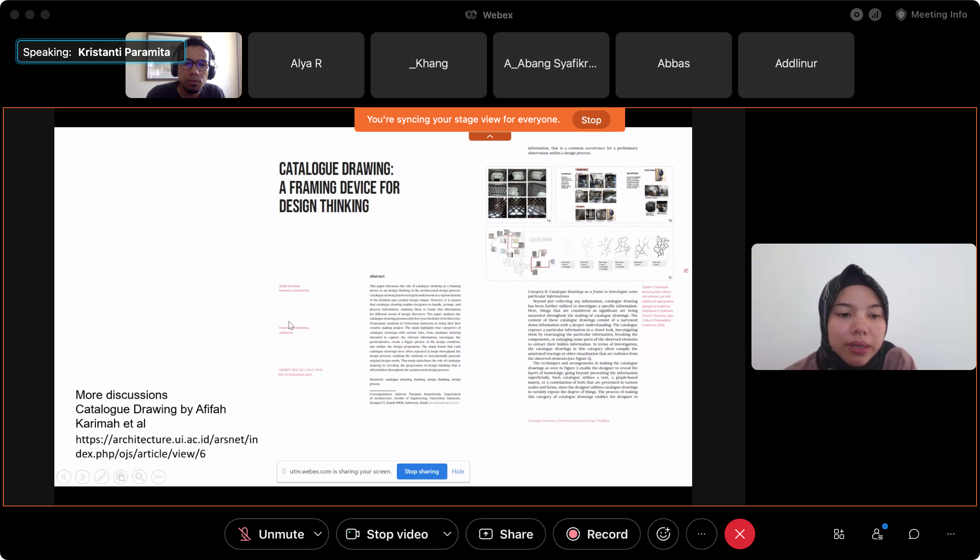
Task: Collapse the orange sync banner chevron
Action: click(490, 136)
